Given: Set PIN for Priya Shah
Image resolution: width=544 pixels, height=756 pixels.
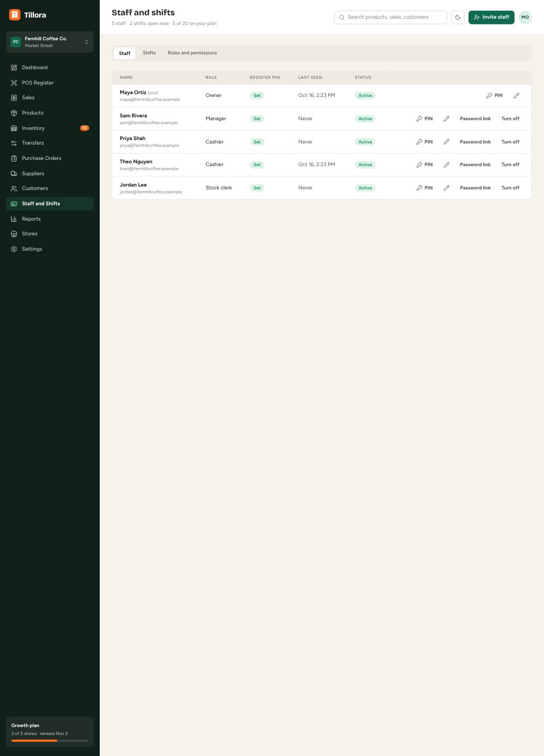Looking at the screenshot, I should [x=424, y=142].
